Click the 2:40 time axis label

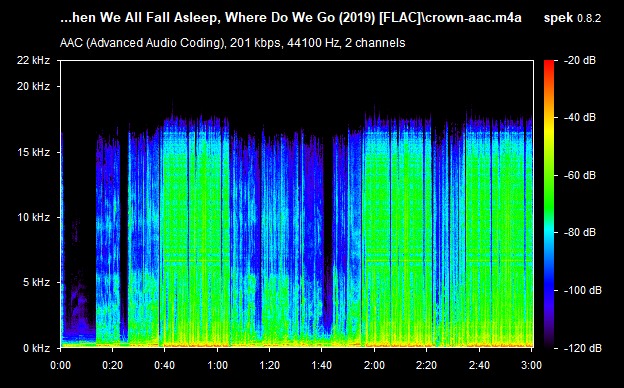coord(479,365)
